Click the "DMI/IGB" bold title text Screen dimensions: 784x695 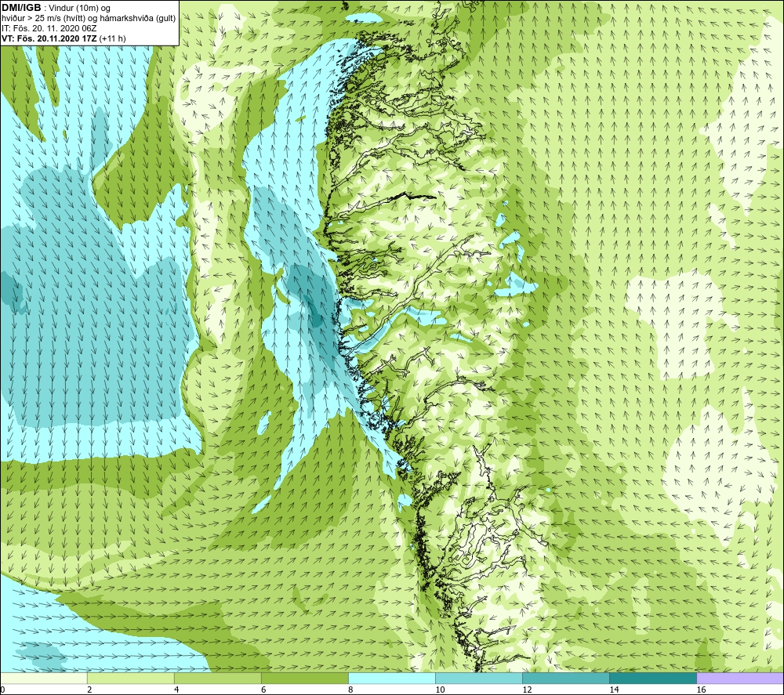click(21, 8)
